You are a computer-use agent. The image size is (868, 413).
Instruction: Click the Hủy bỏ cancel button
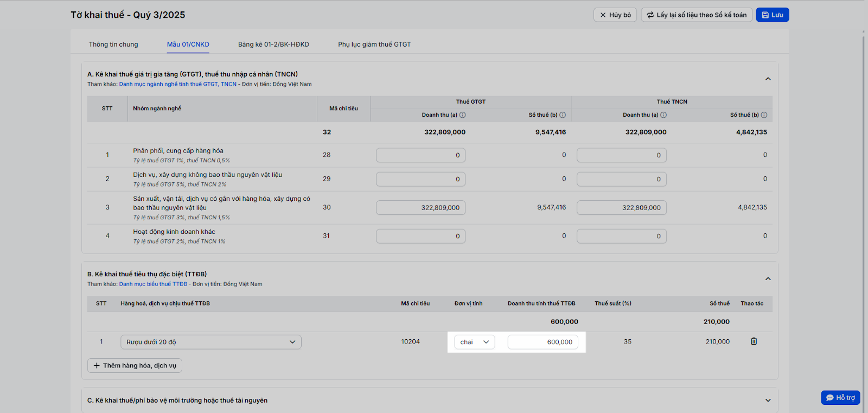pos(615,15)
